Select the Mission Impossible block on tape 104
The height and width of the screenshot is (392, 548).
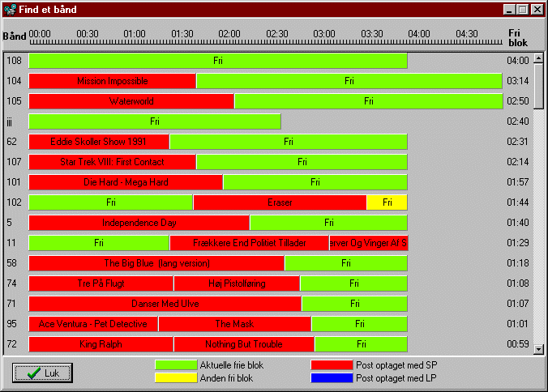pyautogui.click(x=112, y=81)
